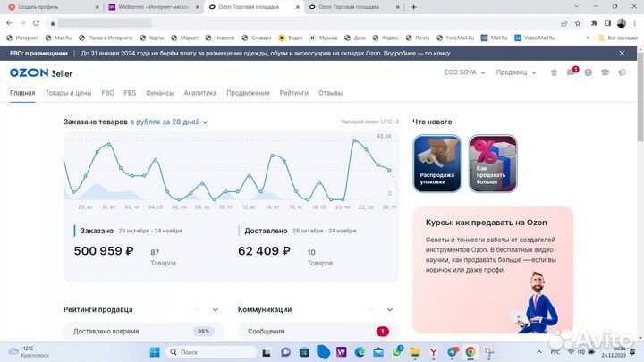Select the Заказано metric block
This screenshot has width=644, height=362.
[128, 247]
